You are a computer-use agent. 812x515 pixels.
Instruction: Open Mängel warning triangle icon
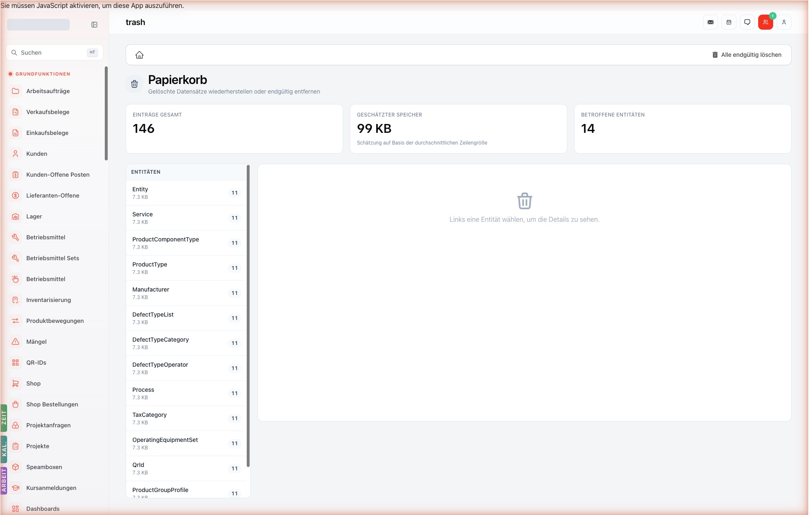point(15,342)
